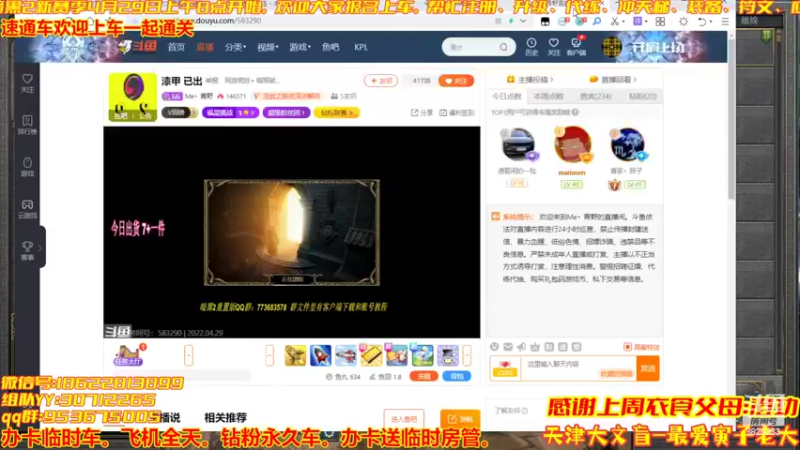Click the black-and-white mask extension icon
Screen dimensions: 800x450
(x=545, y=21)
